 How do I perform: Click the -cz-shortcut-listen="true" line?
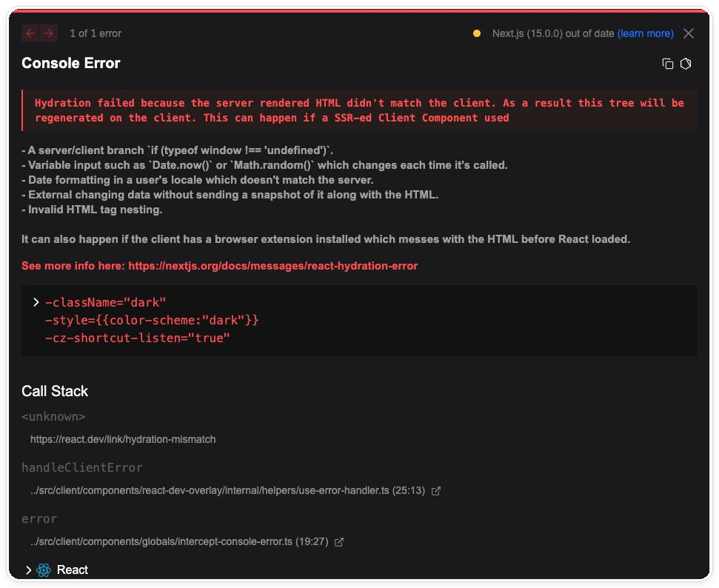tap(137, 338)
